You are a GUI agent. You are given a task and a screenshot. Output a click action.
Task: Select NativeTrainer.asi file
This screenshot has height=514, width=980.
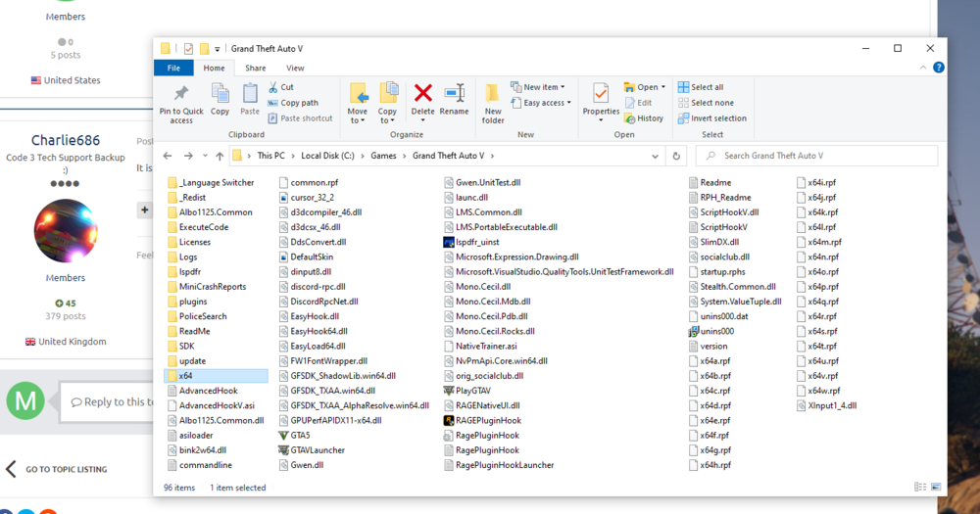click(x=480, y=346)
